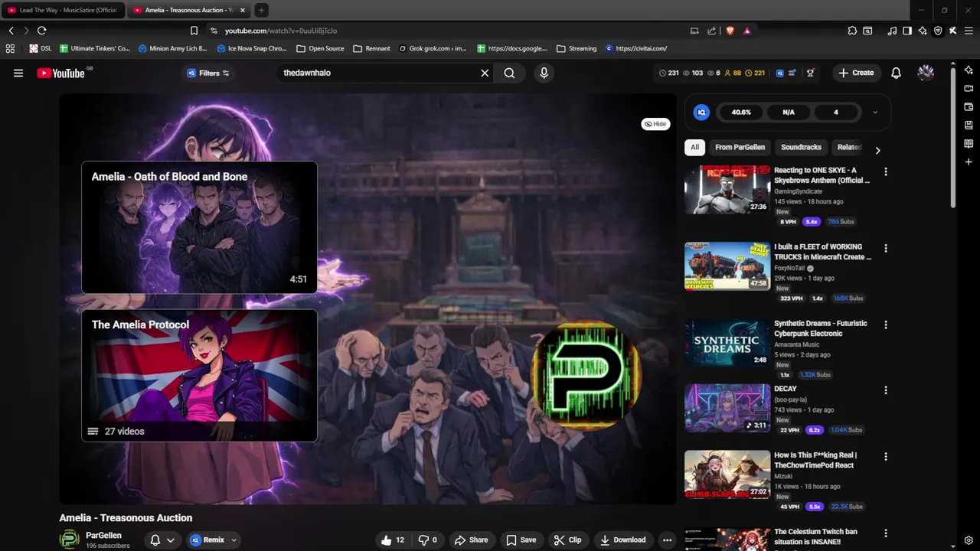Open the subscription notification bell dropdown
The width and height of the screenshot is (980, 551).
(x=162, y=540)
